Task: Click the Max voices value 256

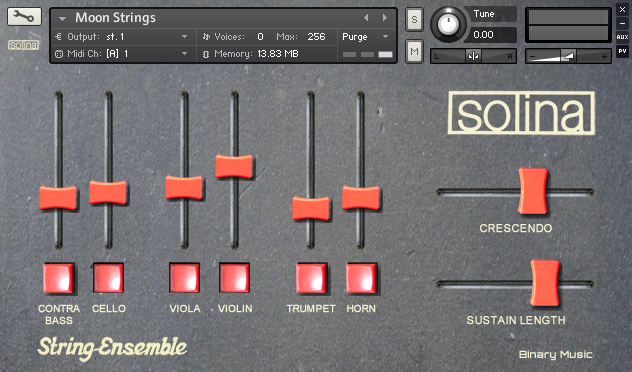Action: point(316,37)
